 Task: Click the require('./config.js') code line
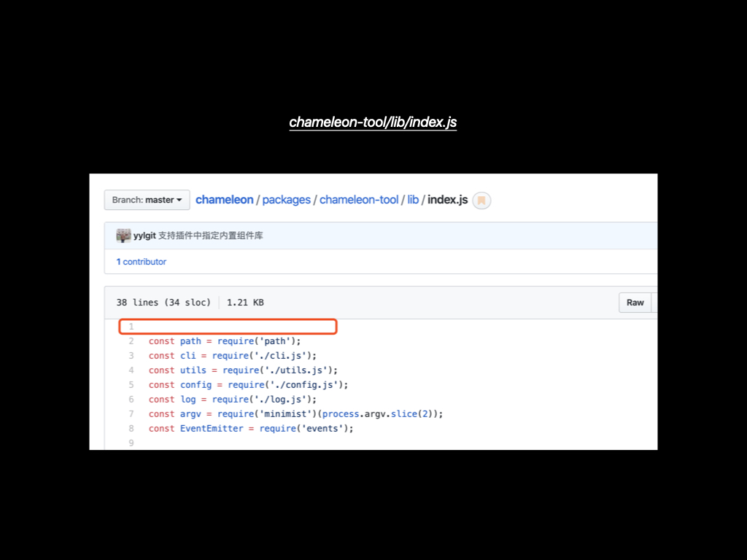tap(248, 385)
